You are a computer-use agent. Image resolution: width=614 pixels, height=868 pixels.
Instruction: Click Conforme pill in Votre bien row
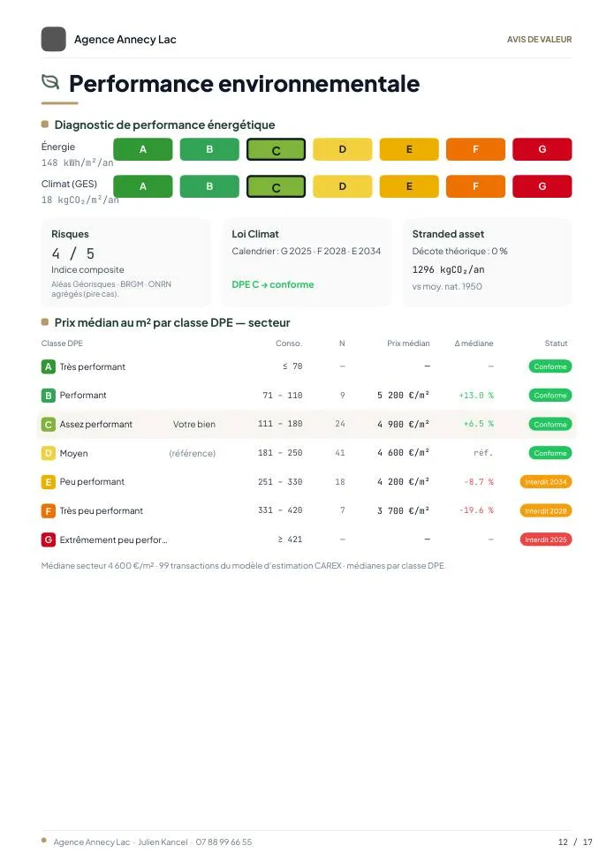(550, 424)
